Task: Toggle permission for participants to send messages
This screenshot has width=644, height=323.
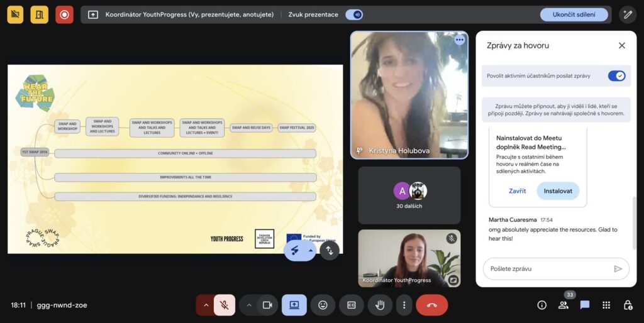Action: [616, 76]
